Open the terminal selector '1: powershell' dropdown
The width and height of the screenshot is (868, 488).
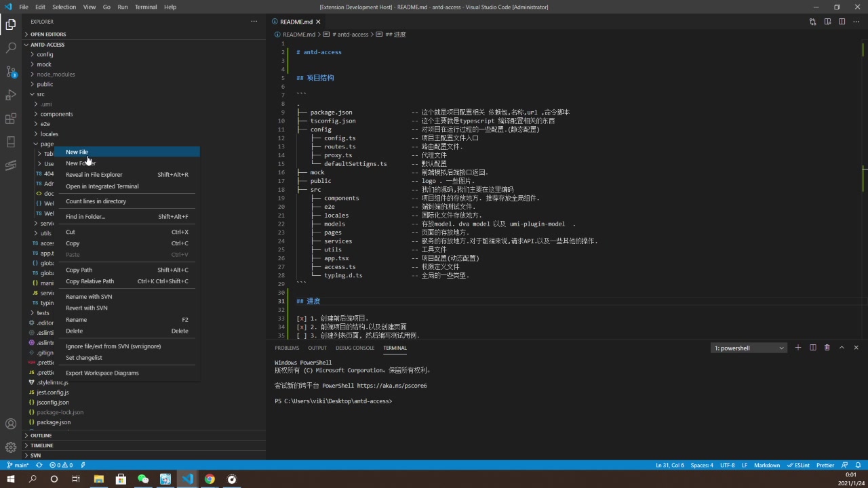pos(749,348)
